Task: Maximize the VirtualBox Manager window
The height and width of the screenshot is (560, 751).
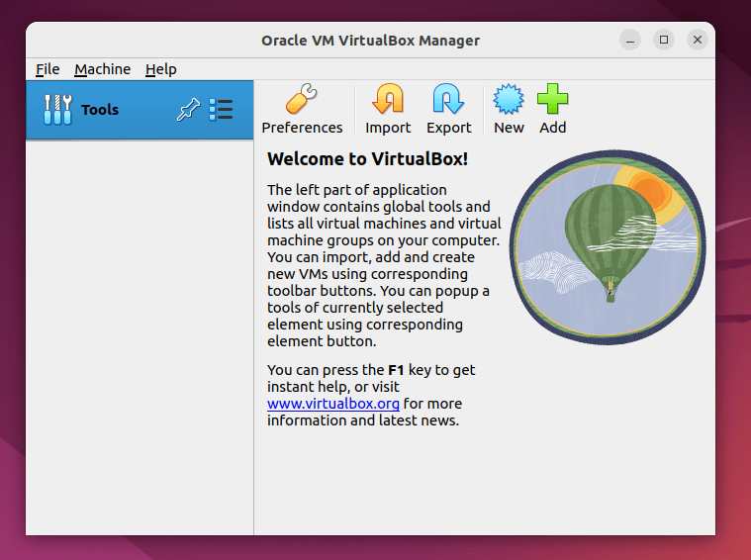Action: (x=664, y=40)
